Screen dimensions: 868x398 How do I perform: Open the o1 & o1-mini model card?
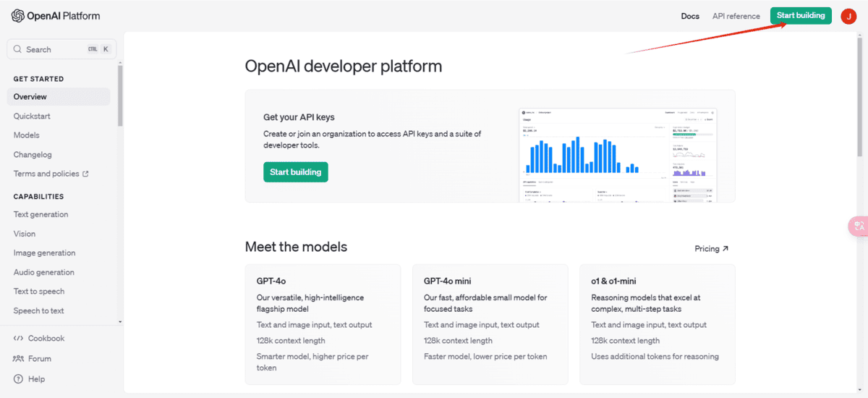tap(658, 324)
